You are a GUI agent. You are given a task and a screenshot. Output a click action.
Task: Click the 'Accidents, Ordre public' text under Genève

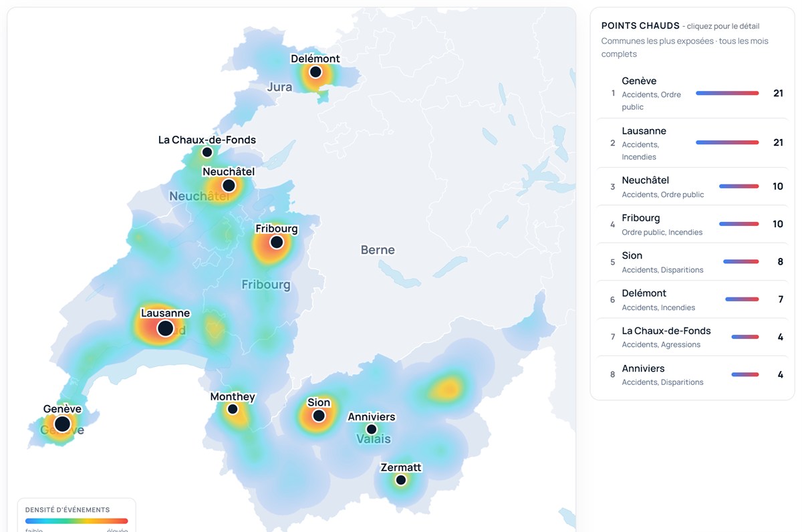[x=652, y=100]
